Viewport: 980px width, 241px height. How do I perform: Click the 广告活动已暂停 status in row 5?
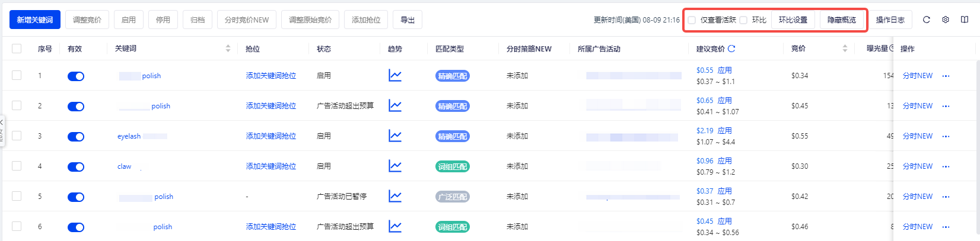click(342, 197)
